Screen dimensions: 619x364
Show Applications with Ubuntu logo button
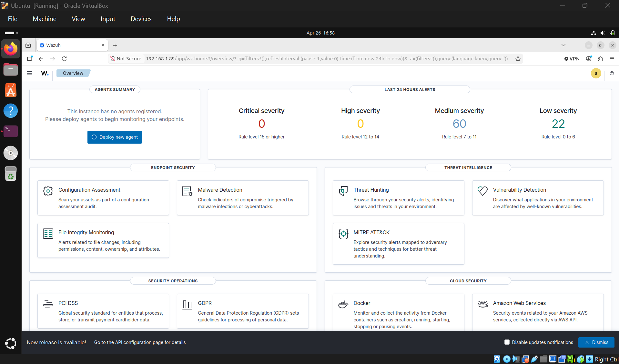coord(11,343)
